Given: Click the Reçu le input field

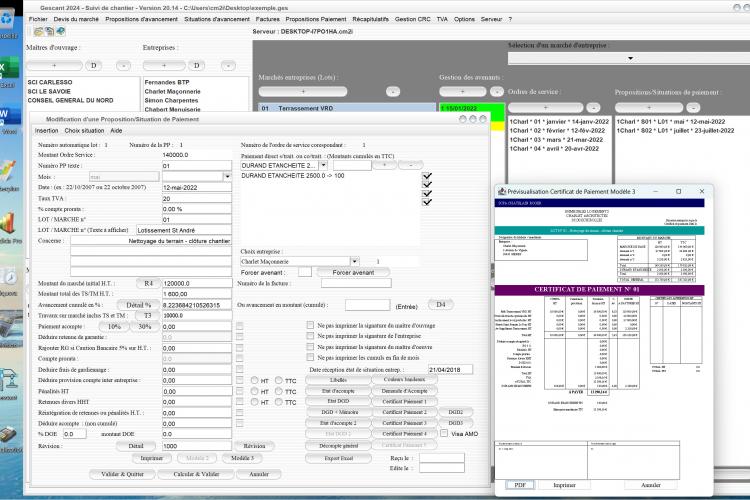Looking at the screenshot, I should 441,458.
